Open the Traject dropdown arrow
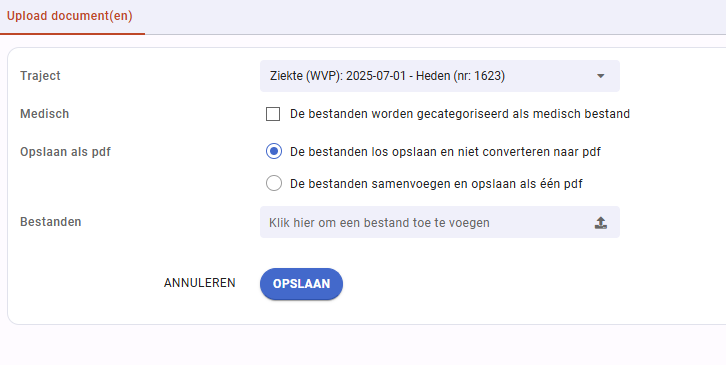Screen dimensions: 726x365 [601, 76]
